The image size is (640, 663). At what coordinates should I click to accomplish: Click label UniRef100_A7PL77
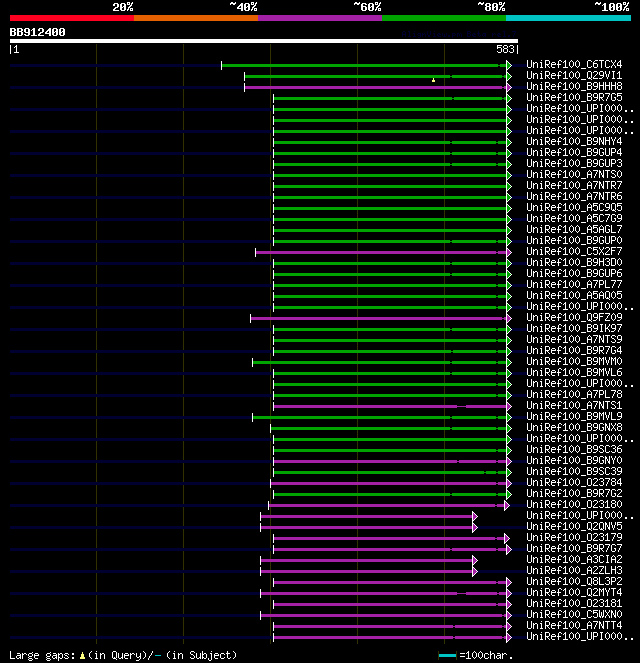(574, 285)
